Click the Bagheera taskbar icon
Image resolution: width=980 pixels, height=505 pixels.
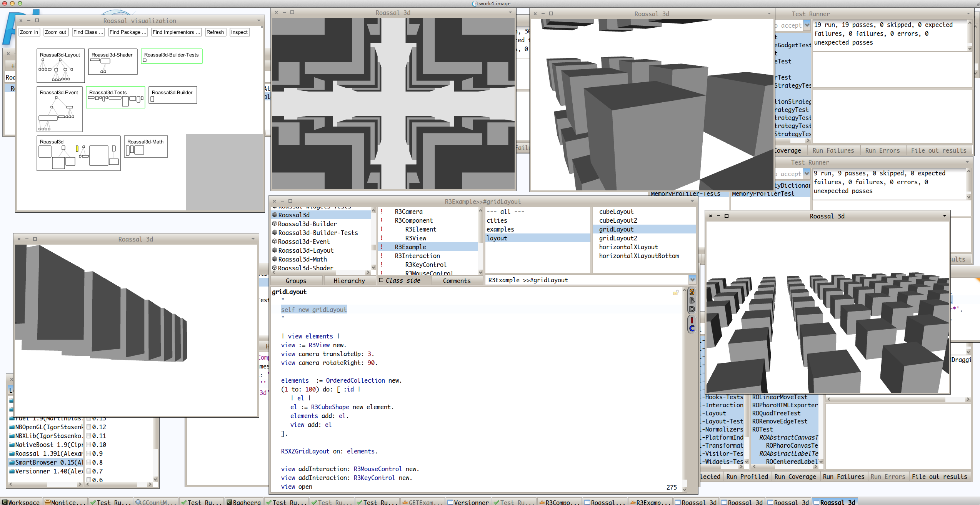229,502
